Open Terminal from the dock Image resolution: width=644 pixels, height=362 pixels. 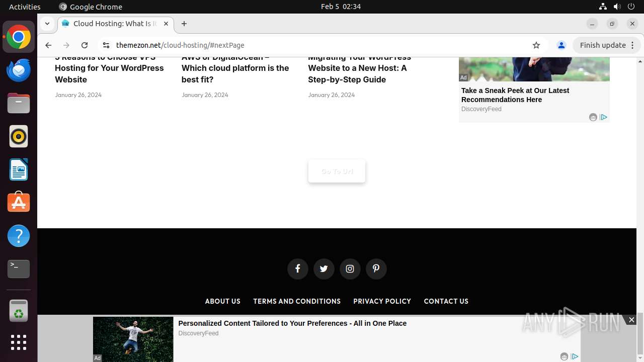(19, 269)
